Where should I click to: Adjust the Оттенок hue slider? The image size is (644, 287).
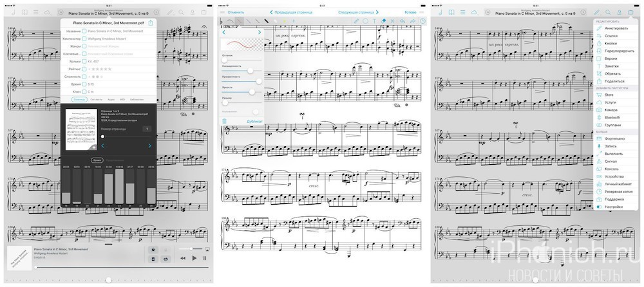(x=242, y=60)
